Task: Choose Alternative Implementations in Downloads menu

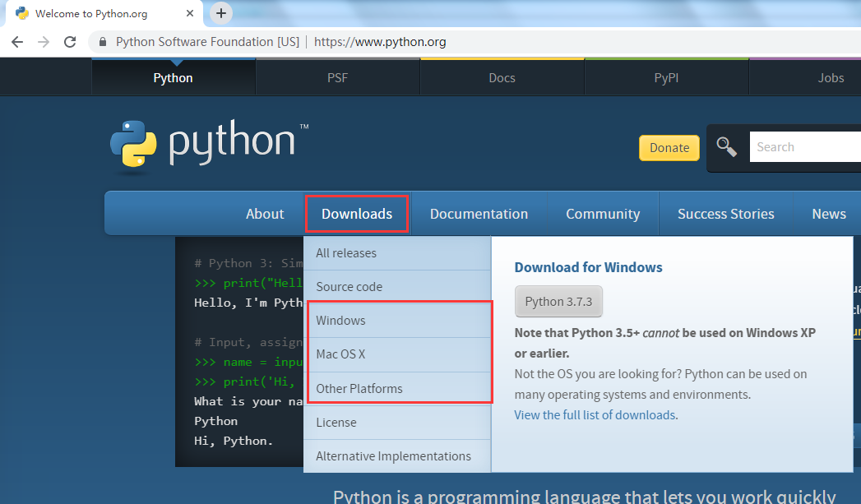Action: (x=397, y=456)
